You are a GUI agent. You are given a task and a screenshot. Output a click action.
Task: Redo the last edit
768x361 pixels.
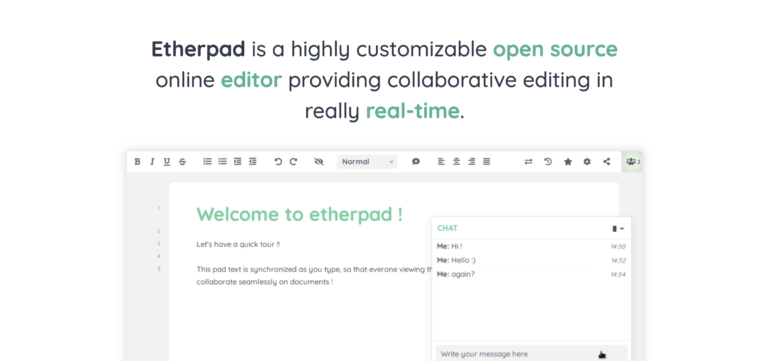pos(293,162)
